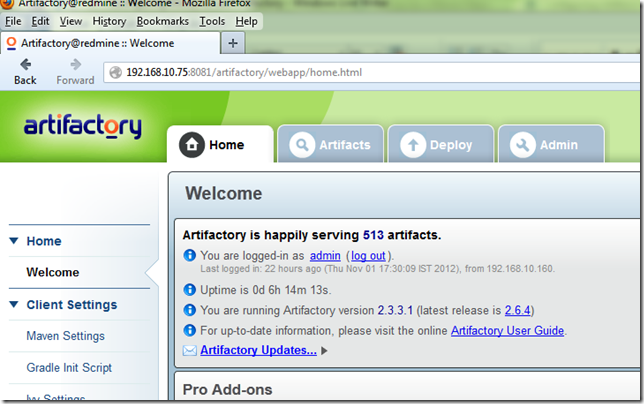Screen dimensions: 644x404
Task: Click info icon beside Uptime line
Action: [x=189, y=289]
